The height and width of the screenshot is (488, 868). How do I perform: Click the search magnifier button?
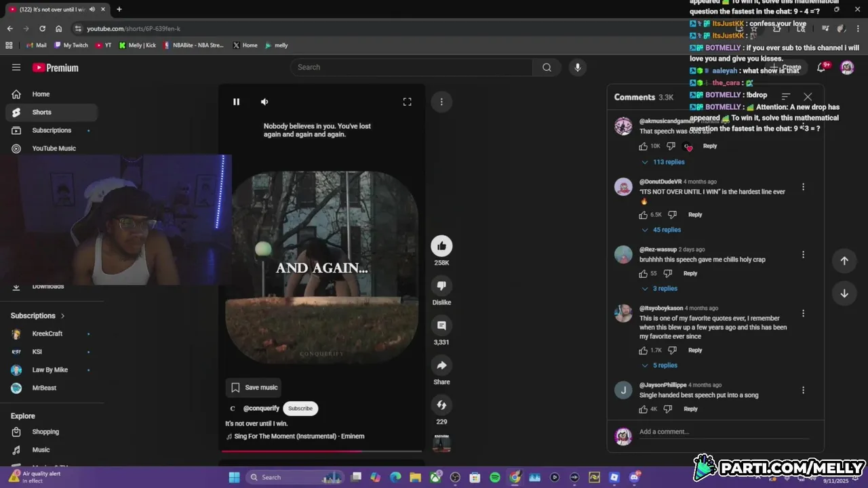(547, 67)
